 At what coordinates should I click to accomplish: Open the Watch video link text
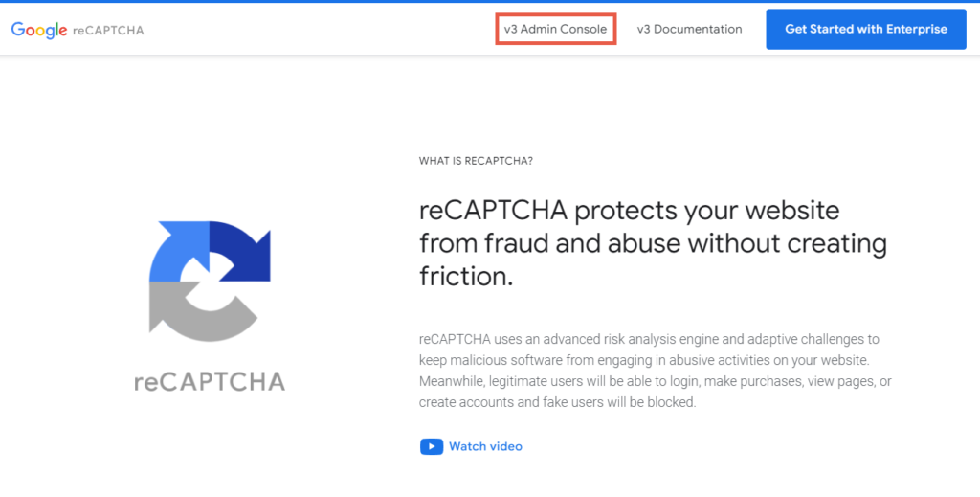tap(485, 446)
